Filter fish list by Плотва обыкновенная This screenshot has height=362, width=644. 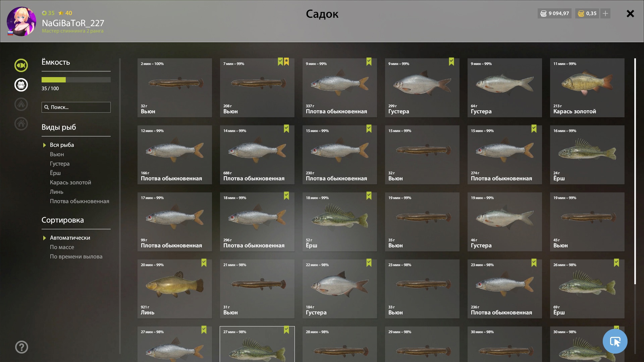point(79,201)
